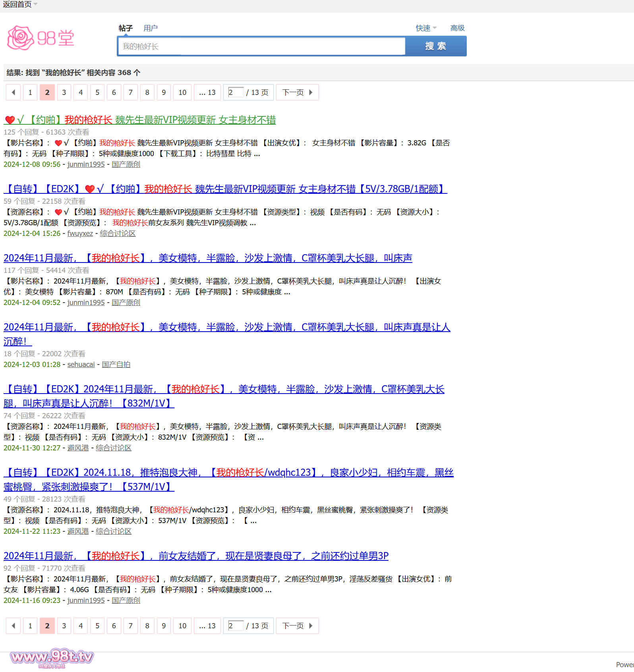
Task: Go to previous page with top left arrow
Action: tap(13, 93)
